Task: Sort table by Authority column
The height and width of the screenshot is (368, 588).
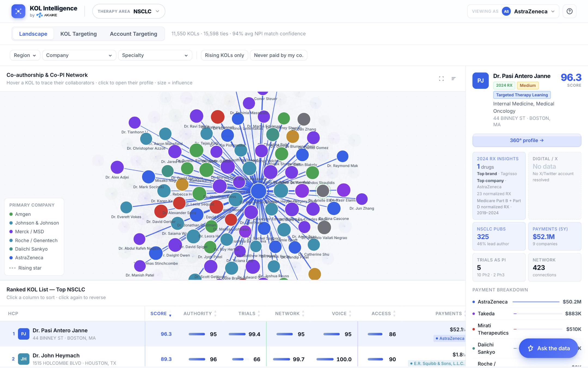Action: point(200,313)
